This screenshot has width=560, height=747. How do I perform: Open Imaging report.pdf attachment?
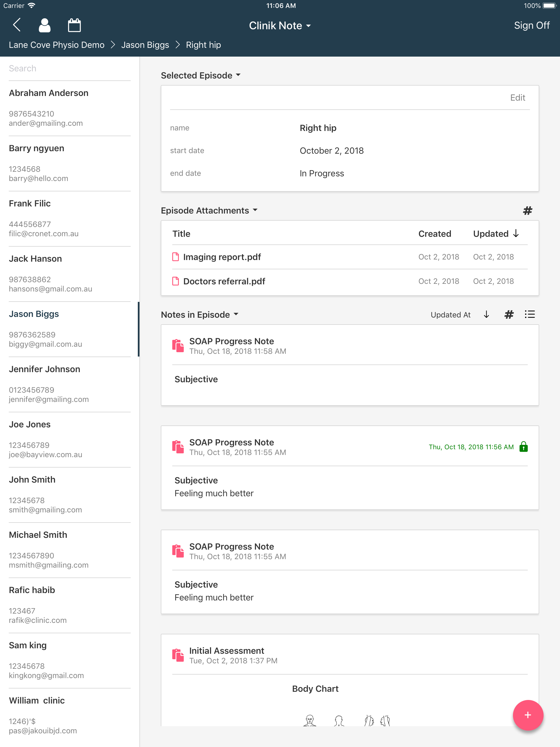coord(222,257)
